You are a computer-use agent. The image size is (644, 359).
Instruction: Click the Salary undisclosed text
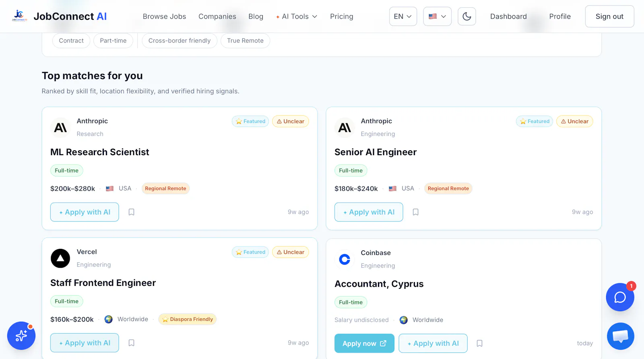point(361,320)
